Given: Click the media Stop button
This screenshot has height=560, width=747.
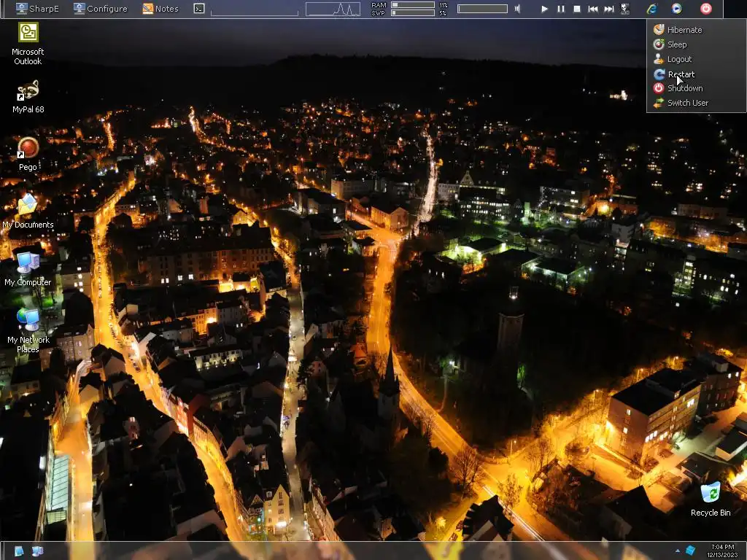Looking at the screenshot, I should click(x=577, y=9).
